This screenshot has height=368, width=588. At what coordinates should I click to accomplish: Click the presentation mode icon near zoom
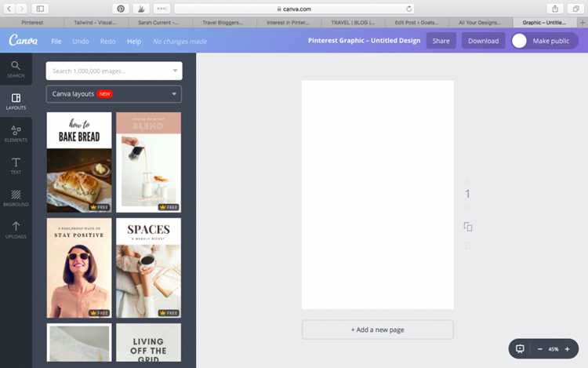pos(520,349)
